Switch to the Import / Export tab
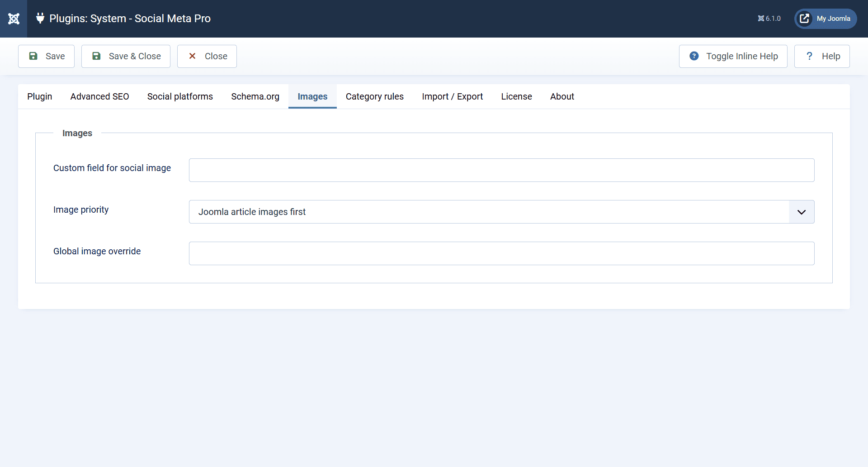The image size is (868, 467). tap(452, 96)
